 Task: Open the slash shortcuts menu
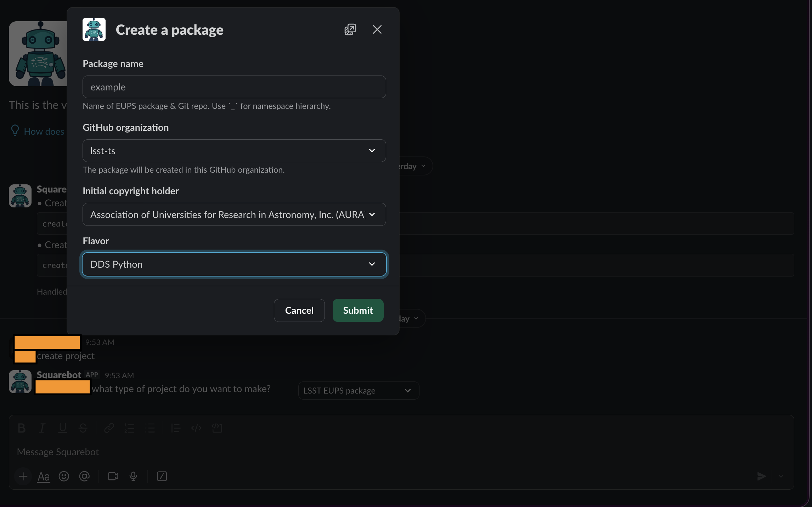pos(162,476)
